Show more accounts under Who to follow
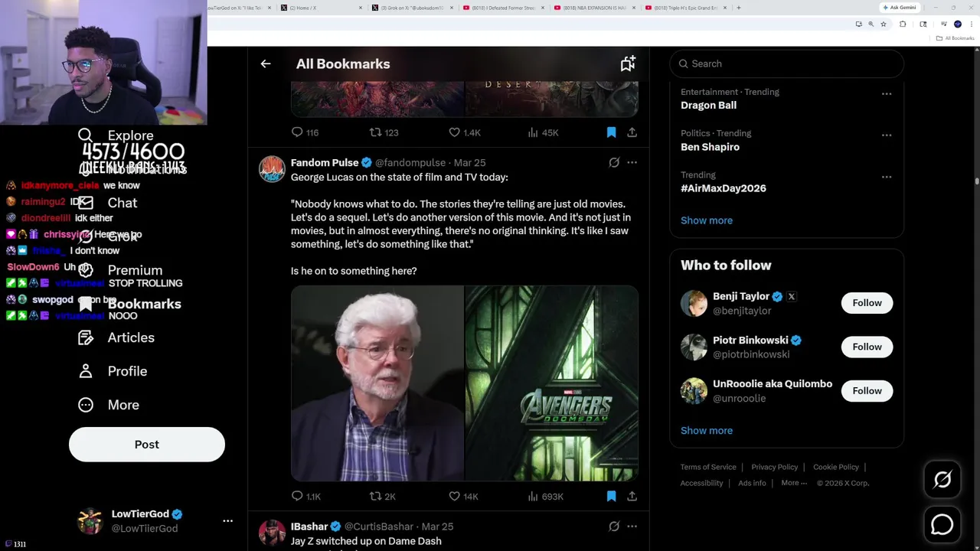Screen dimensions: 980x551 707,431
